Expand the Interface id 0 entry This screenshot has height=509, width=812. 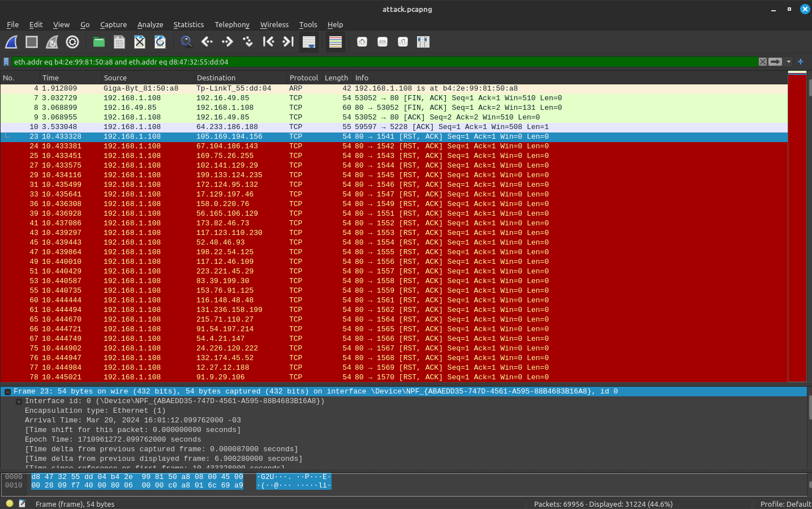[19, 401]
